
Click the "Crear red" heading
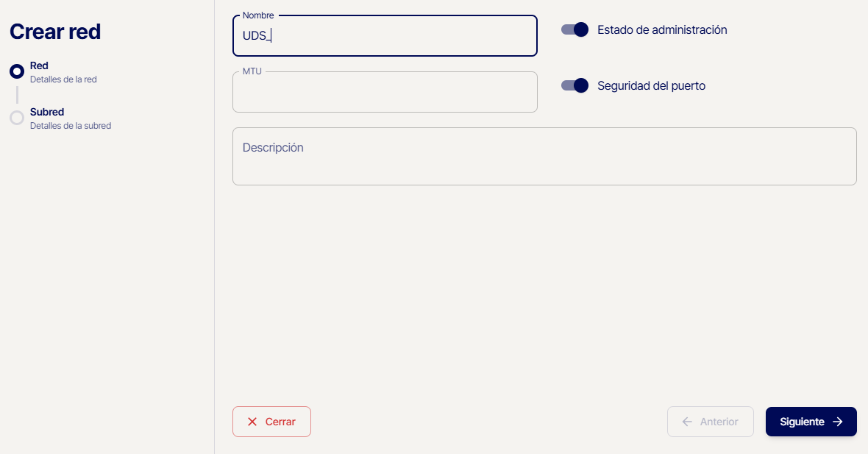55,32
